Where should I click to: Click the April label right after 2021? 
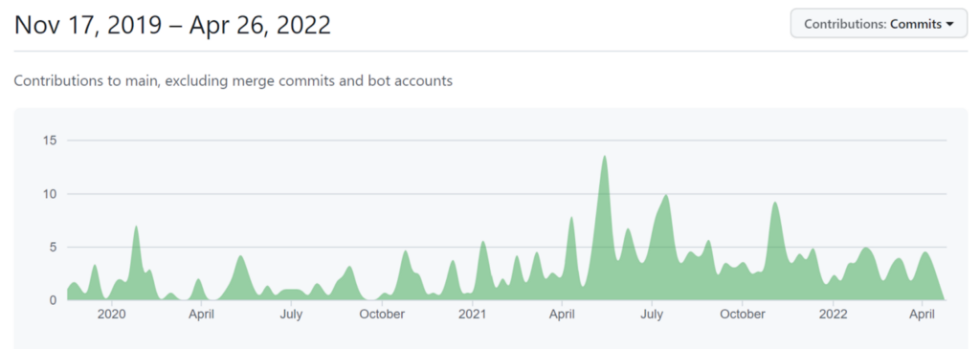[x=563, y=315]
